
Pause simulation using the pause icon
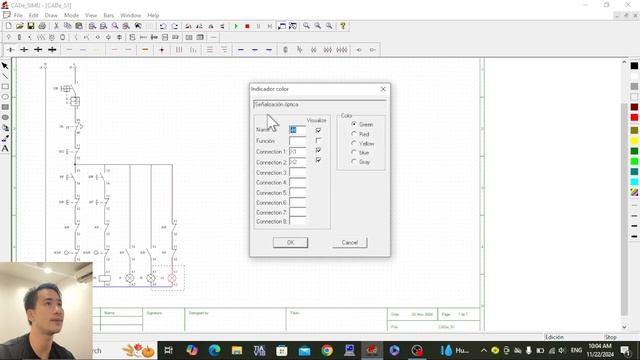pos(258,26)
